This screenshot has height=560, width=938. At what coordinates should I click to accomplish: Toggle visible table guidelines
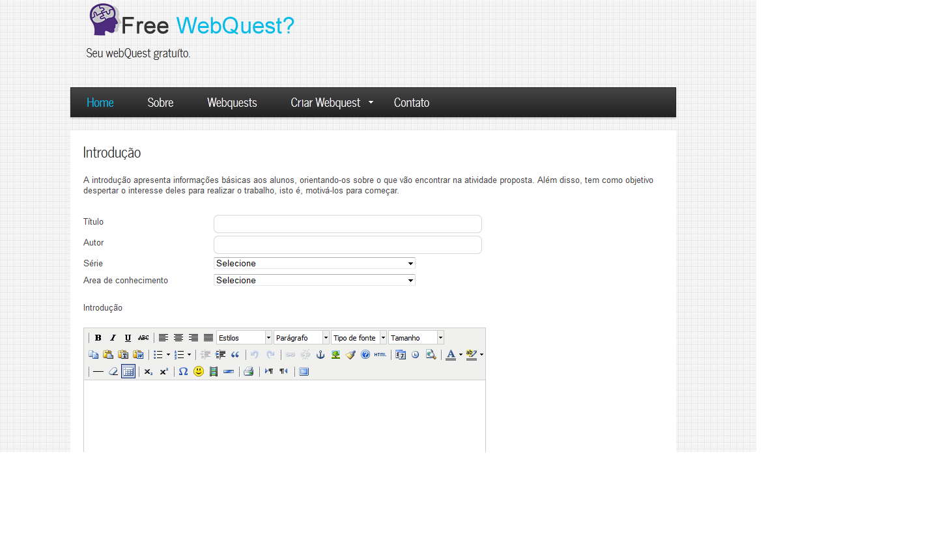click(x=128, y=371)
